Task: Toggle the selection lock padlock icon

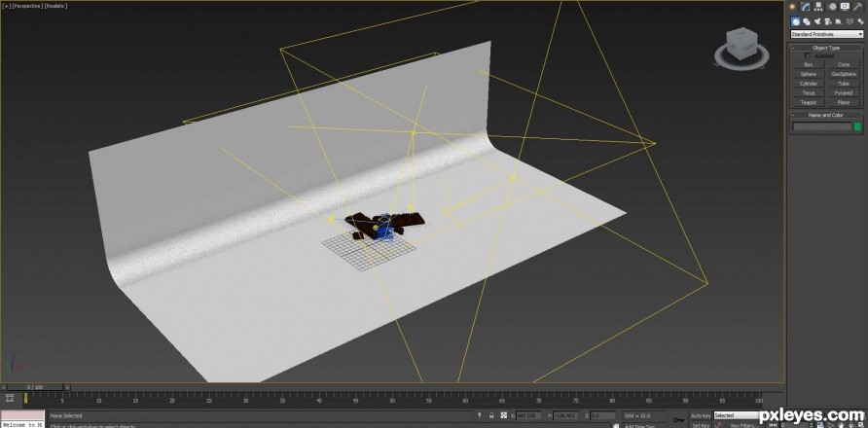Action: (x=491, y=415)
